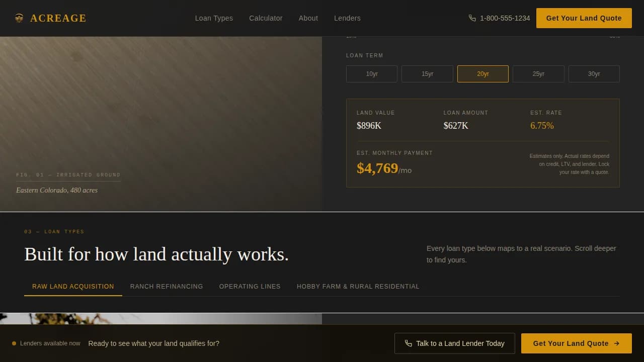Switch to the Ranch Refinancing tab
This screenshot has width=644, height=362.
coord(167,287)
